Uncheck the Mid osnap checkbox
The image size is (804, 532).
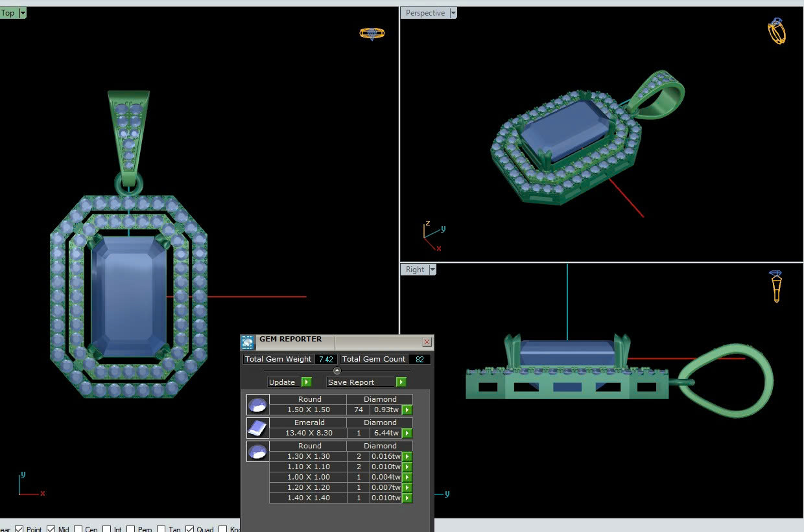point(51,529)
